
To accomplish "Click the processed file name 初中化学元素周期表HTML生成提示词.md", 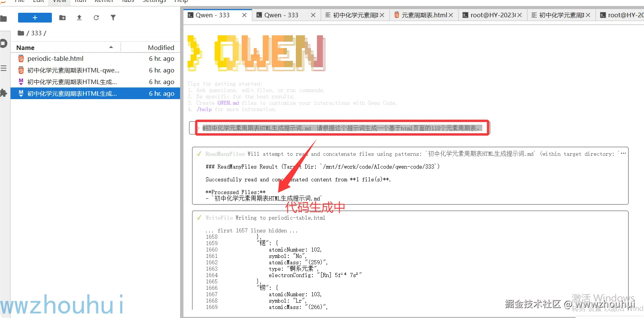I will tap(267, 198).
